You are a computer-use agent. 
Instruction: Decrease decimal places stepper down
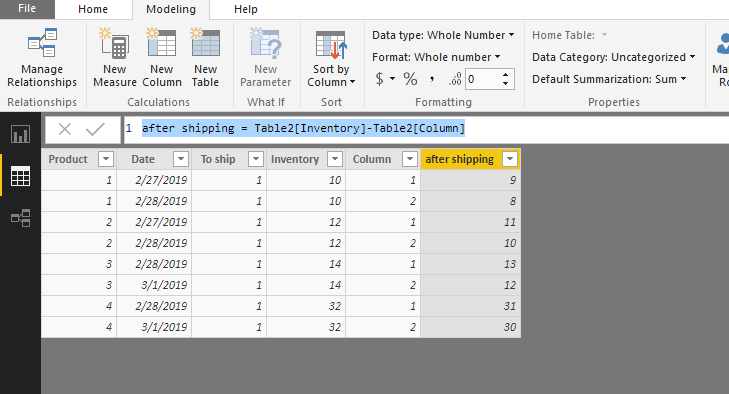point(505,84)
